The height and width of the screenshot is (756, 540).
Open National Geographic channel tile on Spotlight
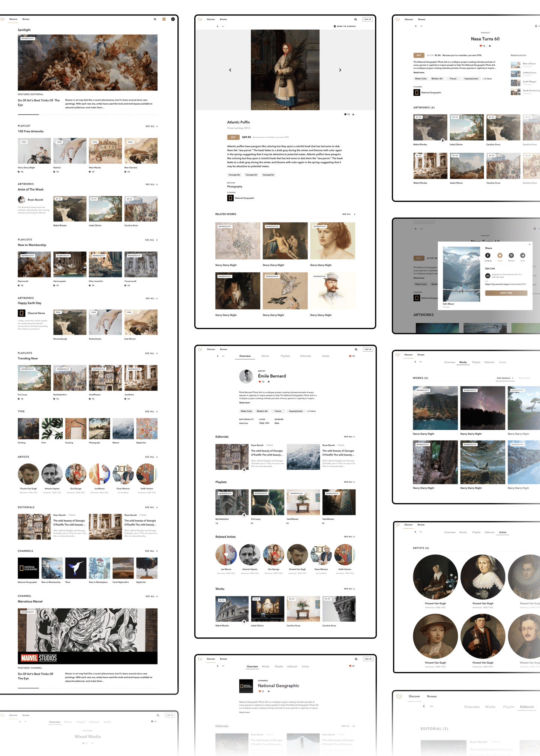(28, 568)
